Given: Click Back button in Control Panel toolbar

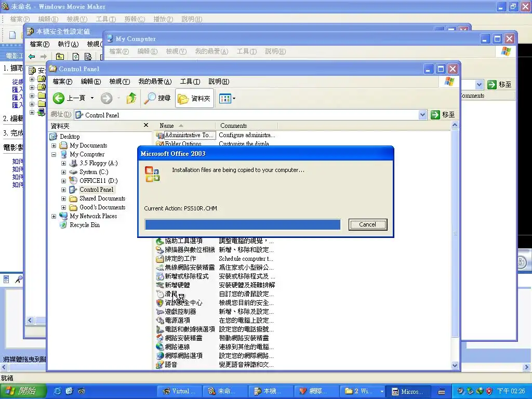Looking at the screenshot, I should click(70, 98).
